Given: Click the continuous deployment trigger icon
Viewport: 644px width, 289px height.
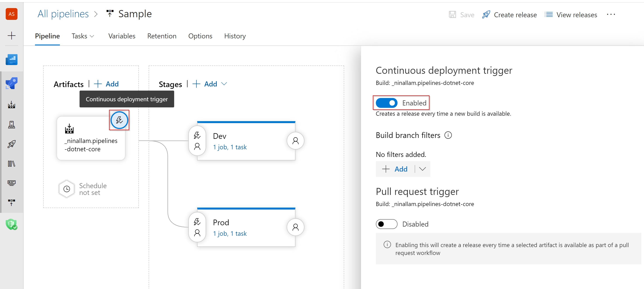Looking at the screenshot, I should point(120,120).
